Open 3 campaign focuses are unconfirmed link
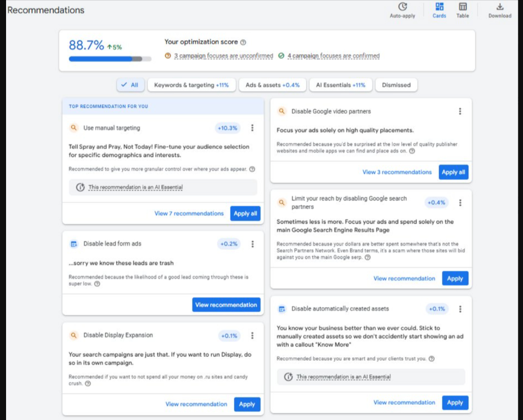 (x=223, y=56)
